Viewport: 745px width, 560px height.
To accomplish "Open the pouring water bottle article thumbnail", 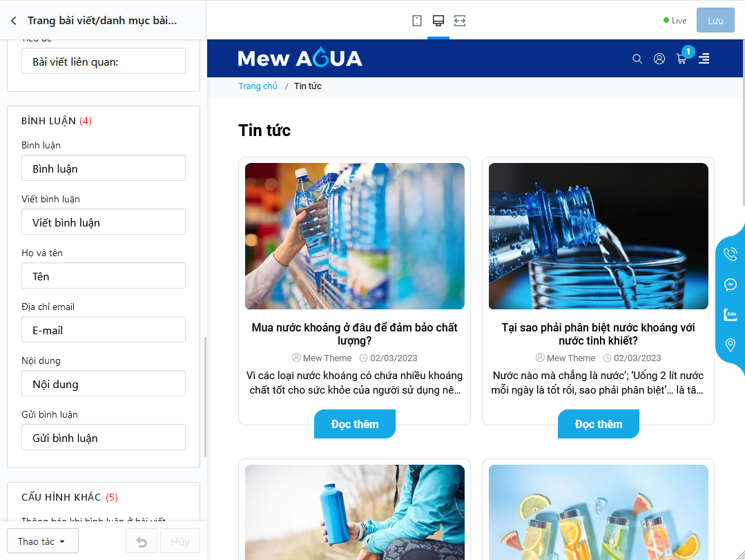I will coord(598,236).
